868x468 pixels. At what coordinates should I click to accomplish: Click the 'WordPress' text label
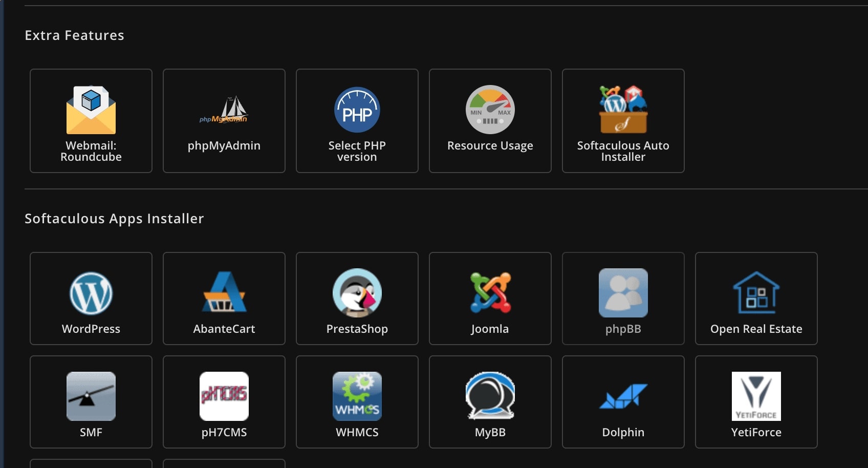tap(91, 329)
